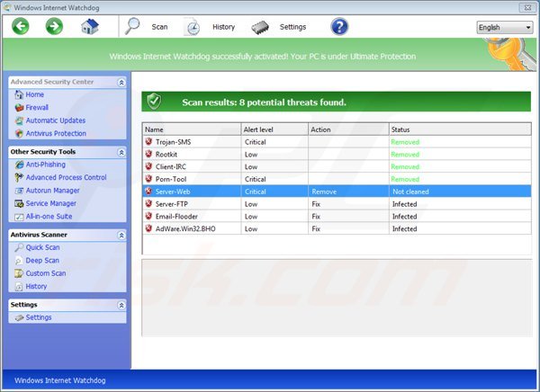Click Fix action for Server-FTP
This screenshot has height=392, width=540.
316,204
